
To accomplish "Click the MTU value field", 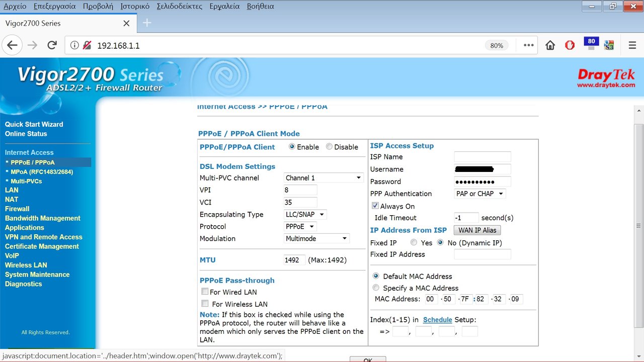I will 294,260.
